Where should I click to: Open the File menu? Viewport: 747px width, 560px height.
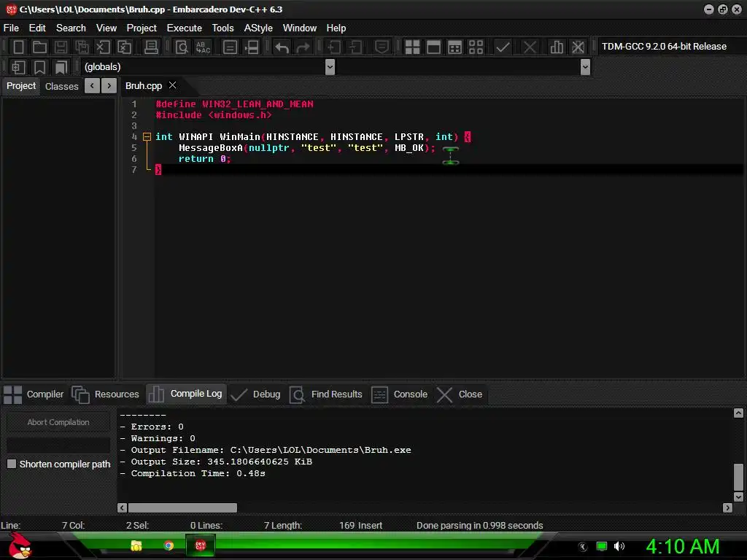tap(11, 28)
